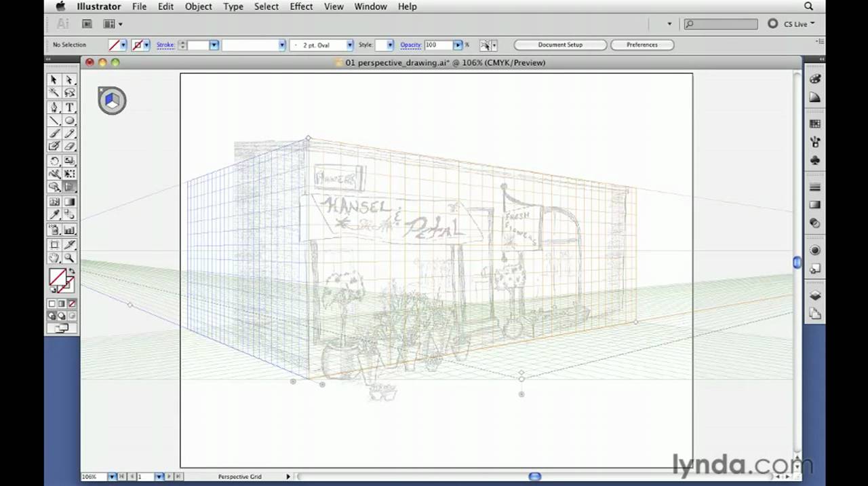Open the Style dropdown in the control bar
Image resolution: width=868 pixels, height=486 pixels.
pos(389,45)
